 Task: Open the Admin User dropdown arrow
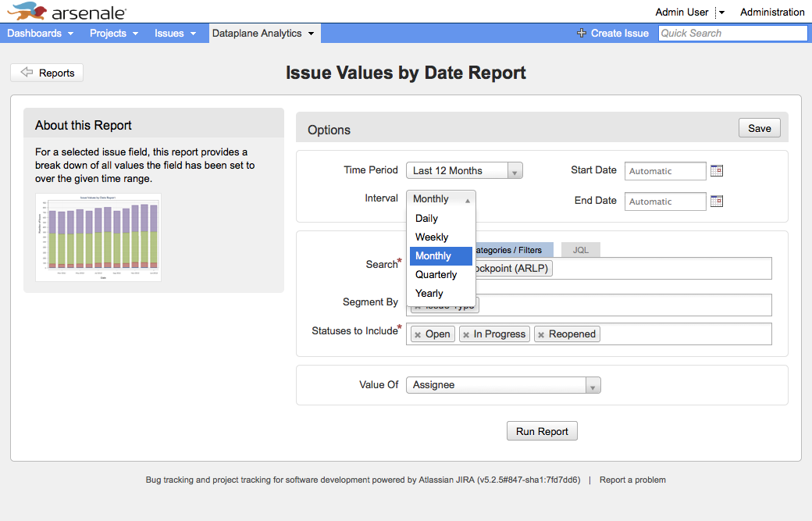[721, 12]
